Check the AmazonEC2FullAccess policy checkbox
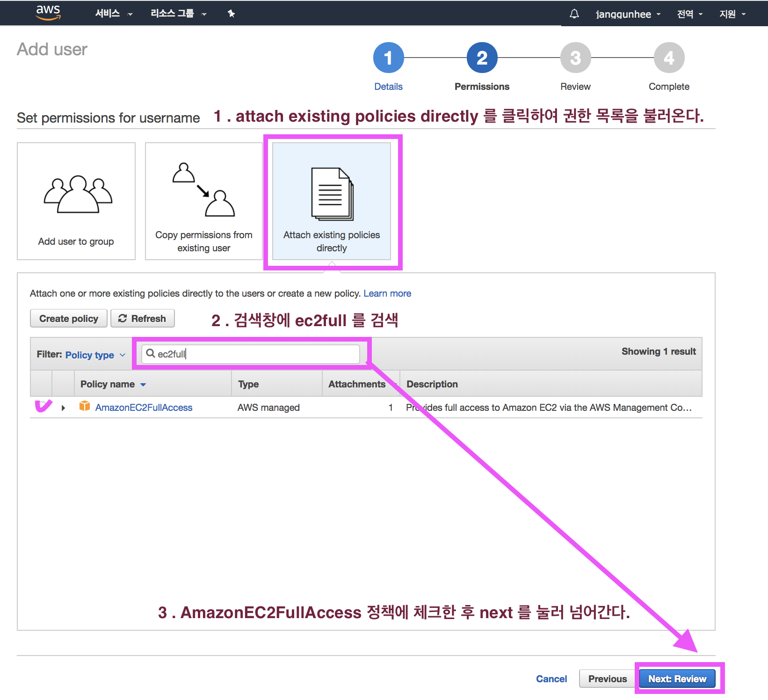Image resolution: width=768 pixels, height=700 pixels. click(42, 407)
